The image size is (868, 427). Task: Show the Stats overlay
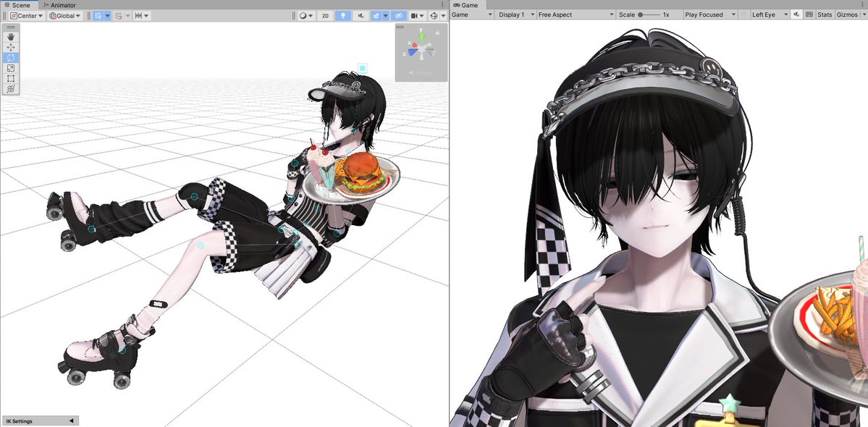coord(825,15)
